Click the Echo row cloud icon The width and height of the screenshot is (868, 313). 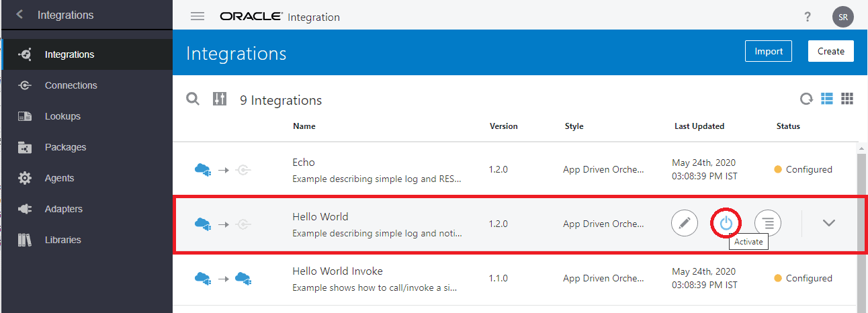tap(202, 169)
